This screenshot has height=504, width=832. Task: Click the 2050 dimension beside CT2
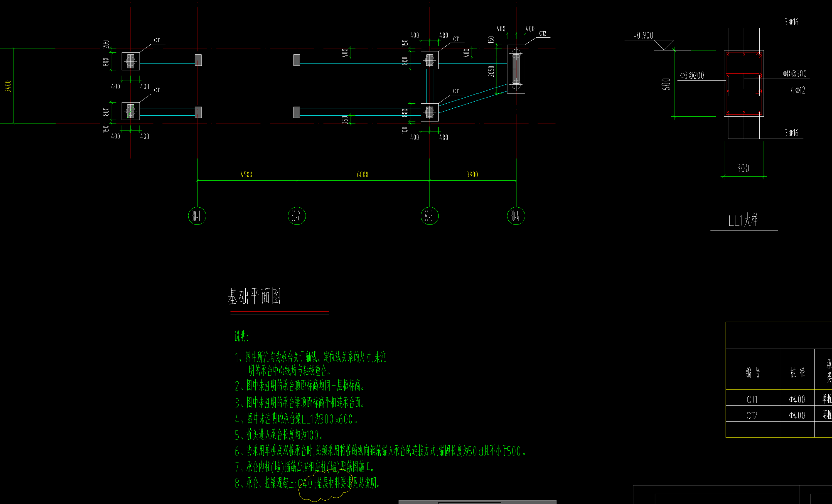(x=491, y=71)
